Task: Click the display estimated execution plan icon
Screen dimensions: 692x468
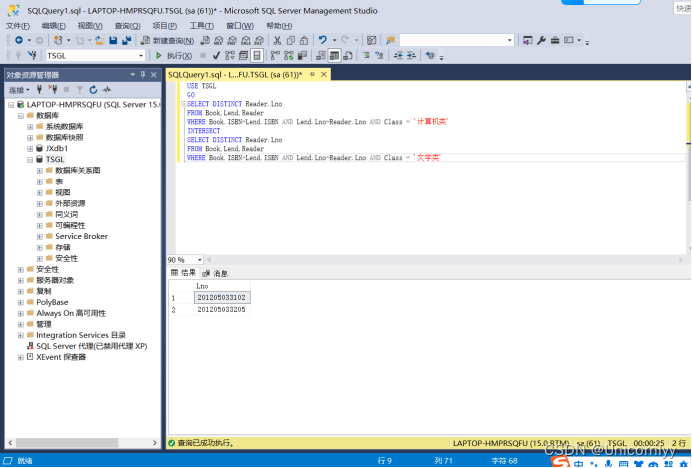Action: click(229, 56)
